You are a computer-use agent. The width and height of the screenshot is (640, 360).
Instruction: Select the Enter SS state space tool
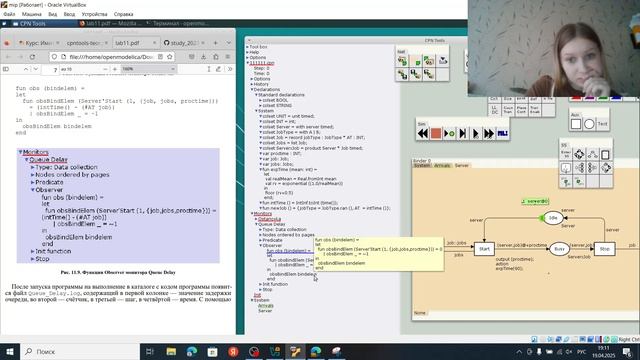click(x=566, y=154)
